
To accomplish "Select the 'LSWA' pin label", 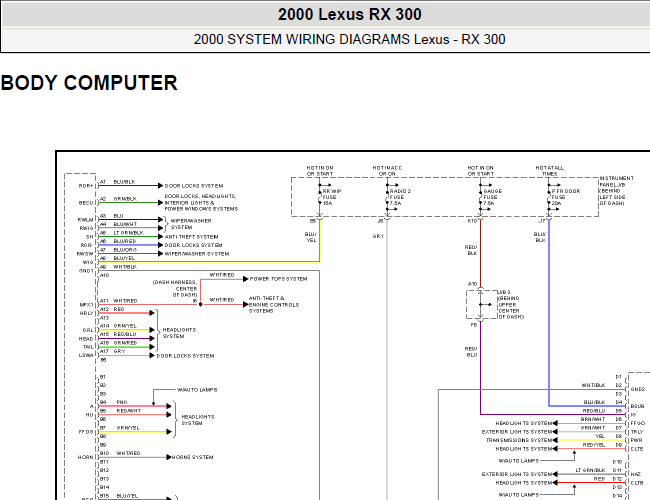I will click(86, 355).
